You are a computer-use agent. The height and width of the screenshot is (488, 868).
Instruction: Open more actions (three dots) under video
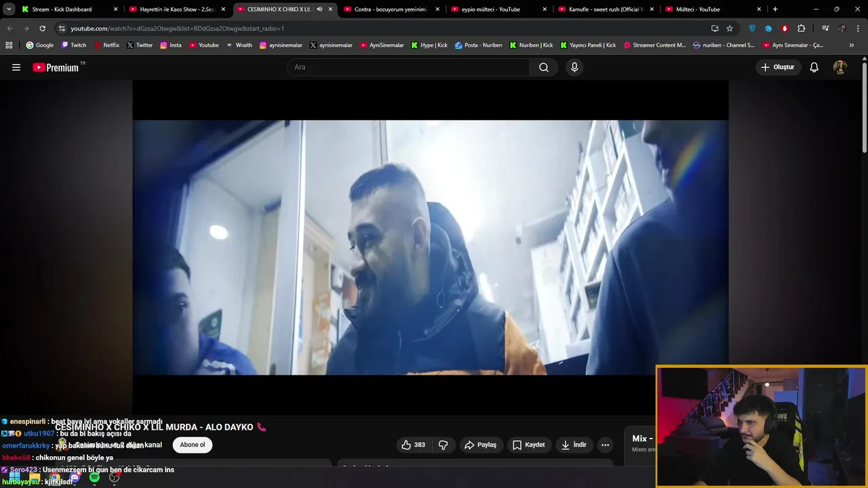(x=605, y=445)
